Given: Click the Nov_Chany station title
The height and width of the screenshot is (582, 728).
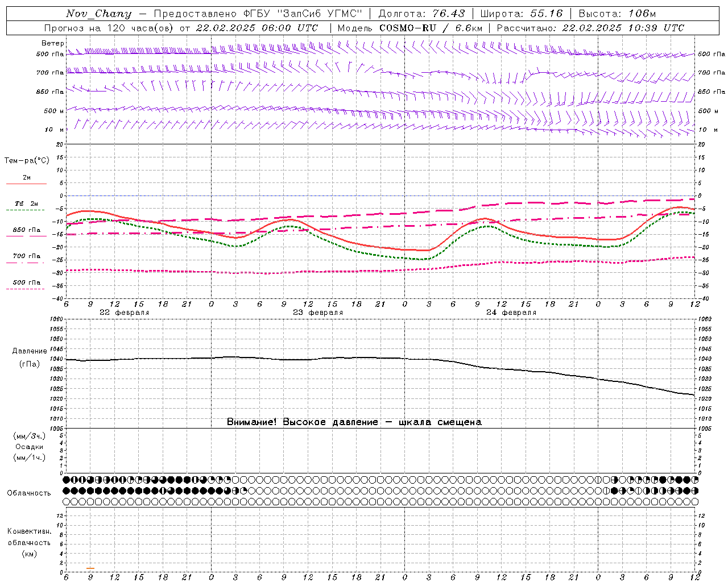Looking at the screenshot, I should tap(98, 14).
